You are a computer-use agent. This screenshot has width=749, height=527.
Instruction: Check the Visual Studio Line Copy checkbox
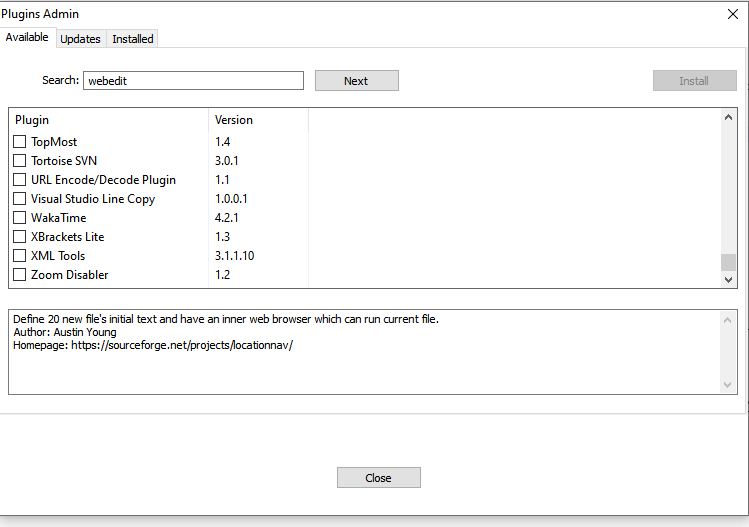tap(19, 199)
